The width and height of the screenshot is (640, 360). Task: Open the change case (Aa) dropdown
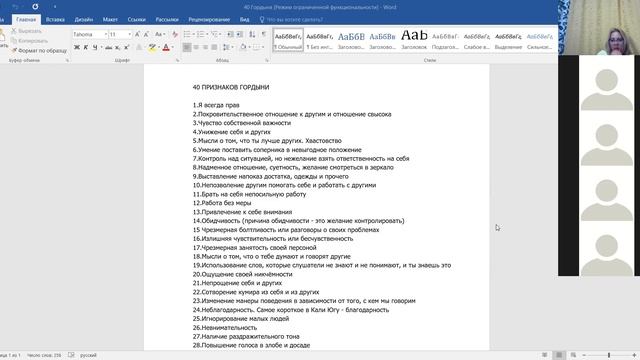[x=160, y=34]
